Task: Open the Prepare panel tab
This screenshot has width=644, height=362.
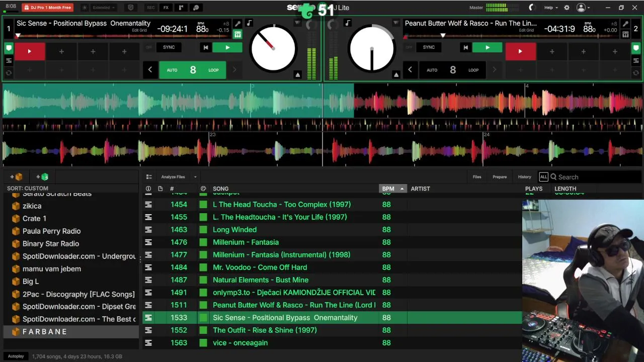Action: point(500,177)
